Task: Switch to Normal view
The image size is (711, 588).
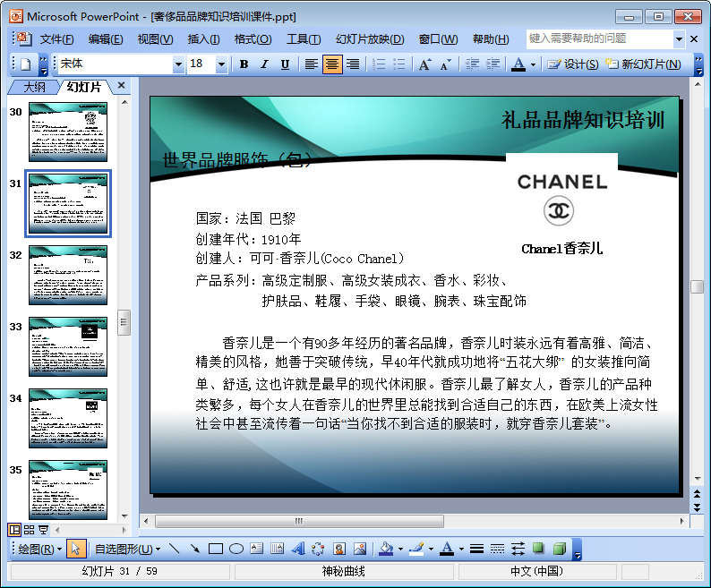Action: click(14, 530)
